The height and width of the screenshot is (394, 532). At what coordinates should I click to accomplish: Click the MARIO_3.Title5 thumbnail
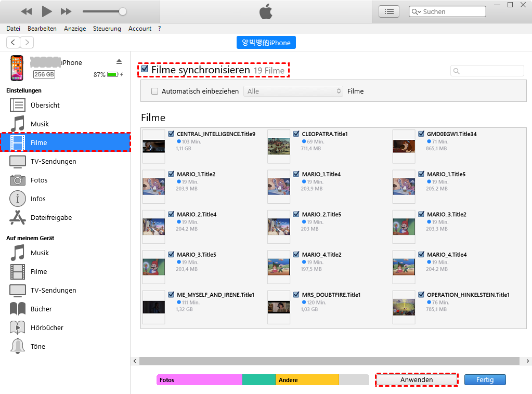point(154,267)
